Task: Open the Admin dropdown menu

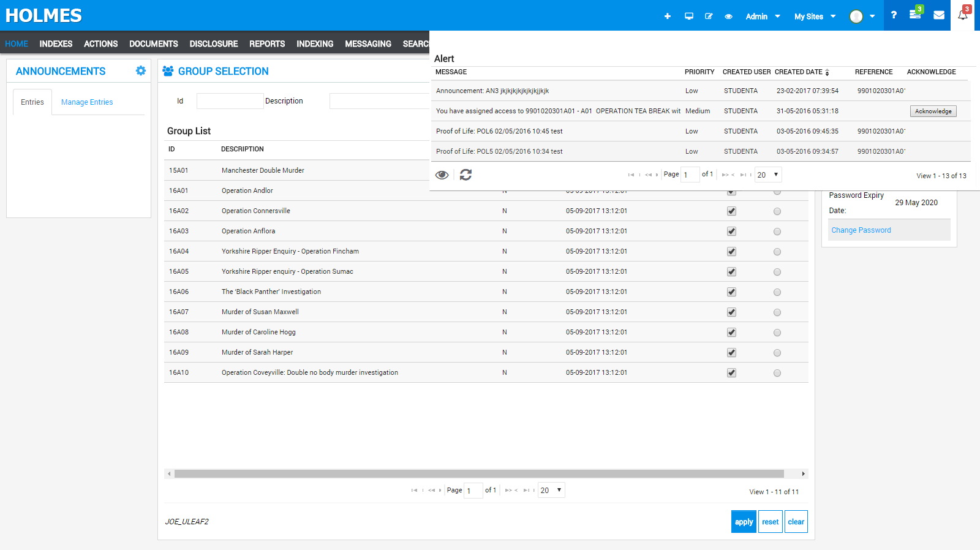Action: click(x=763, y=17)
